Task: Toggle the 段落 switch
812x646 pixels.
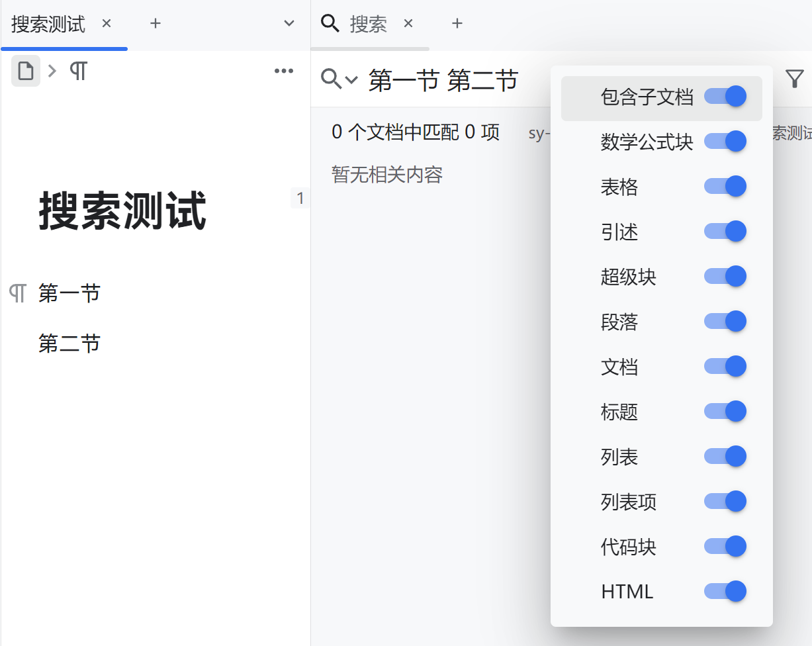Action: point(725,321)
